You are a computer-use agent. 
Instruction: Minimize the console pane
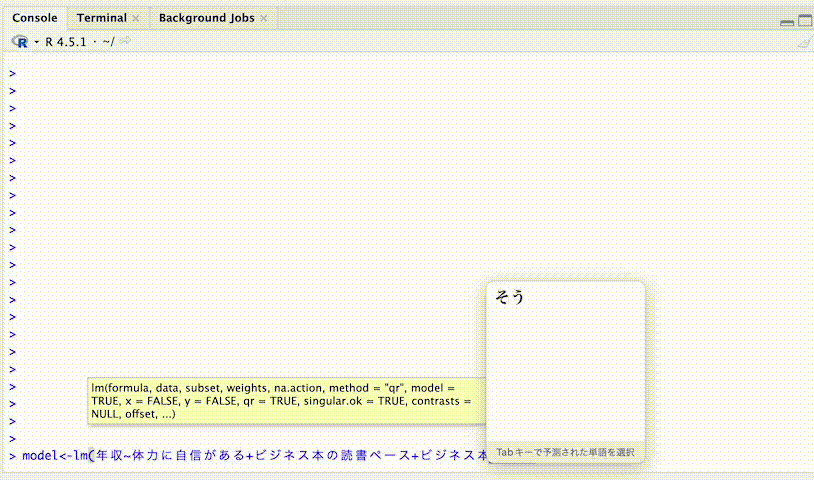click(x=787, y=20)
